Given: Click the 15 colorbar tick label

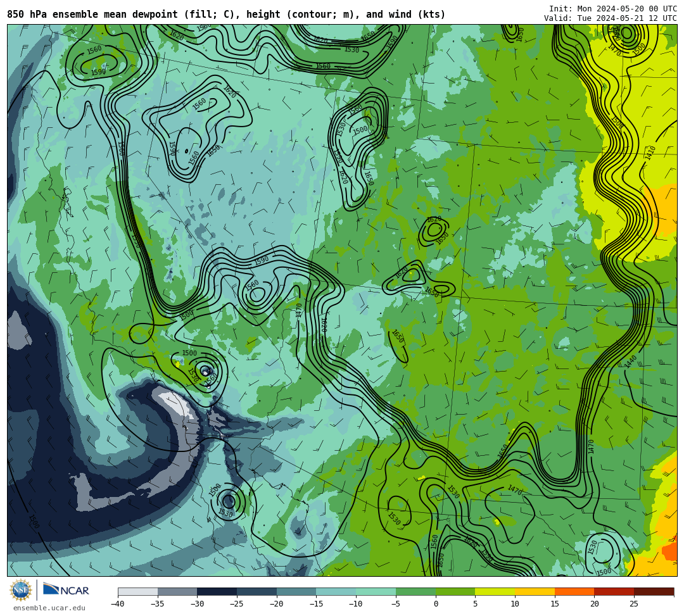Looking at the screenshot, I should pos(555,604).
